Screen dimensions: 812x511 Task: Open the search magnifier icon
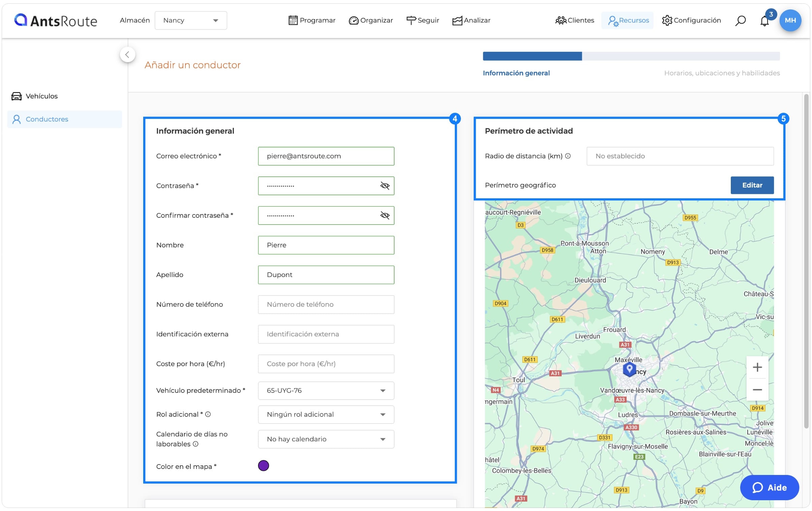[x=740, y=21]
